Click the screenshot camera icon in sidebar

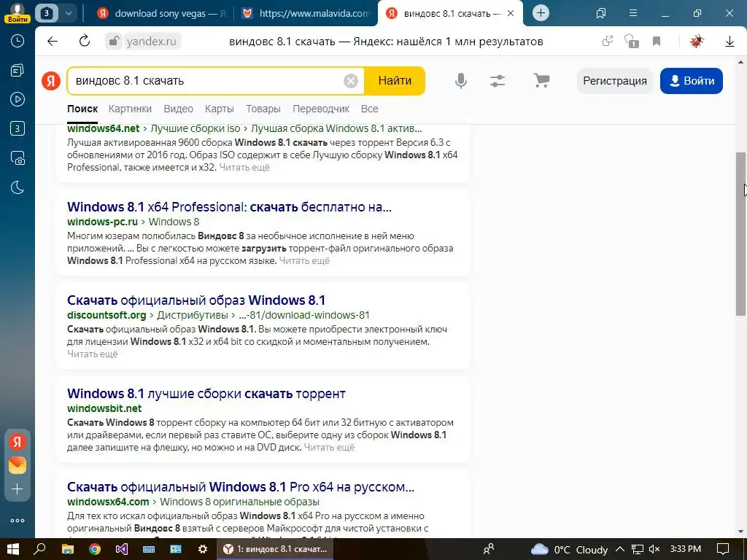tap(18, 158)
